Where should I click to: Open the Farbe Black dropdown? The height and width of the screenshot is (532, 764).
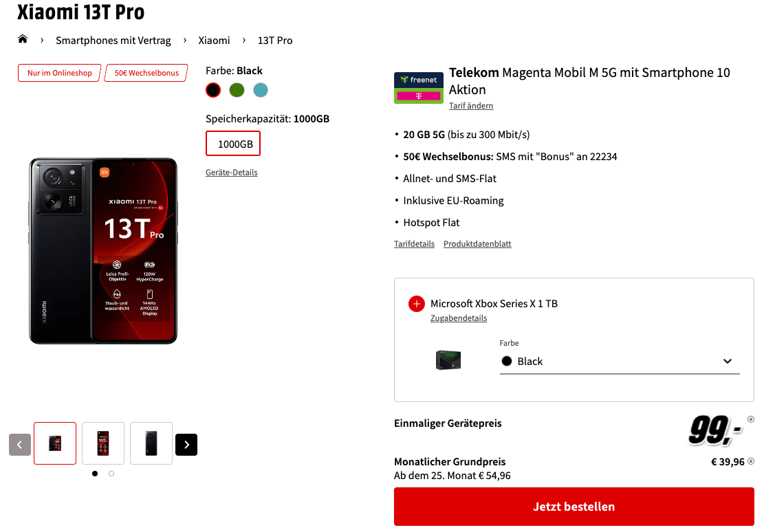click(620, 362)
